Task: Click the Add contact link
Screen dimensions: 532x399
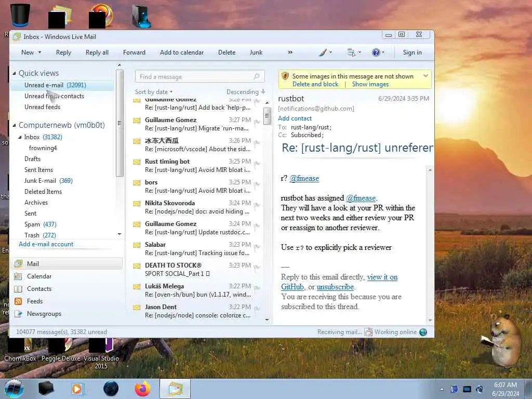Action: (x=295, y=118)
